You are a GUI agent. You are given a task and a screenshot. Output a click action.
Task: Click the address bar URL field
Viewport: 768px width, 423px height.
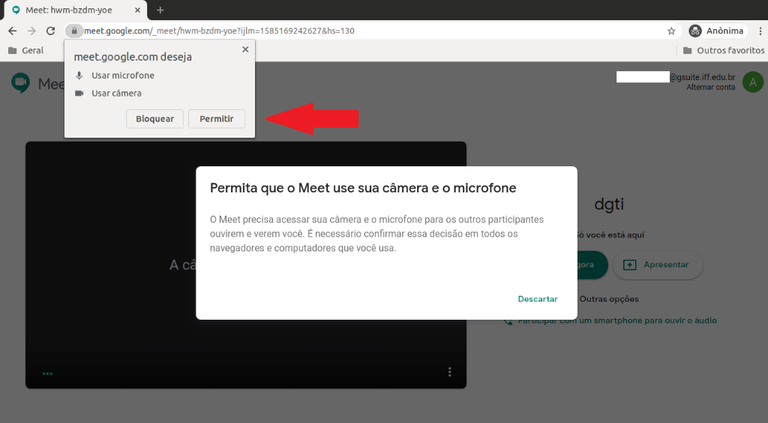350,31
